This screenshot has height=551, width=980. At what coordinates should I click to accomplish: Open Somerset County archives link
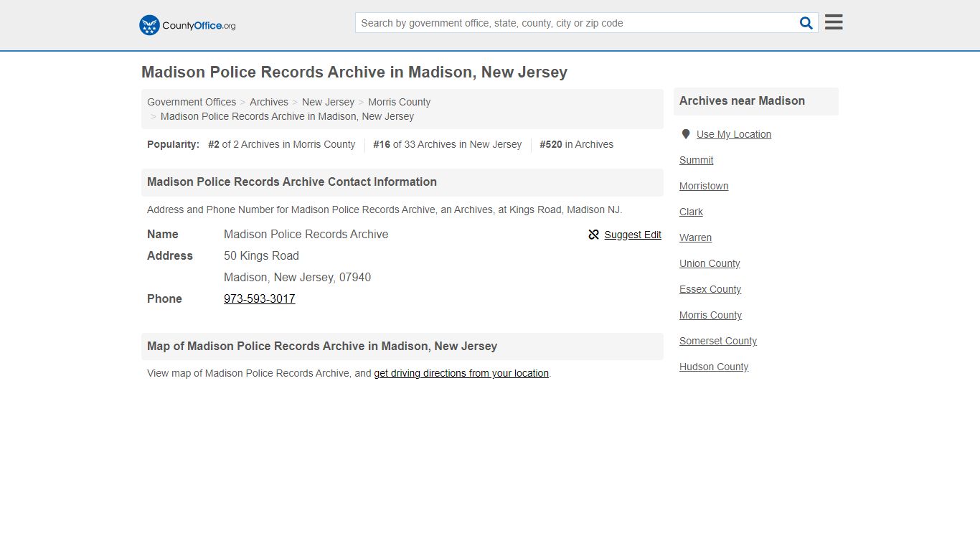[718, 341]
